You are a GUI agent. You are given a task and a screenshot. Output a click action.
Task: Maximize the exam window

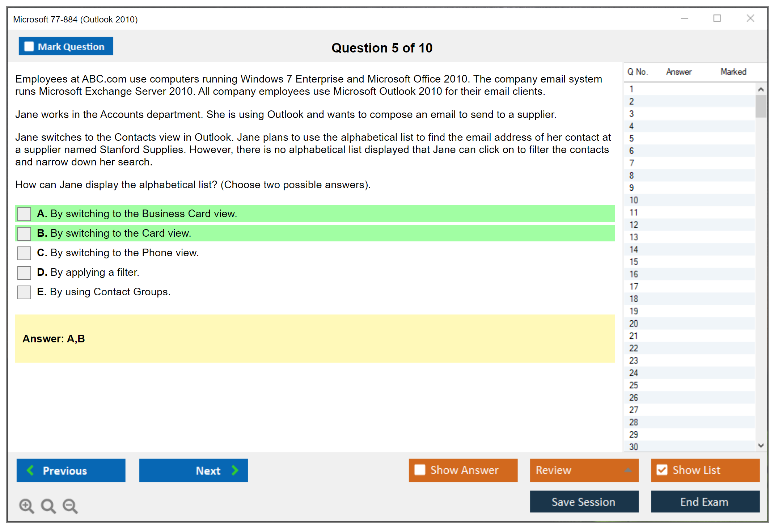click(717, 18)
